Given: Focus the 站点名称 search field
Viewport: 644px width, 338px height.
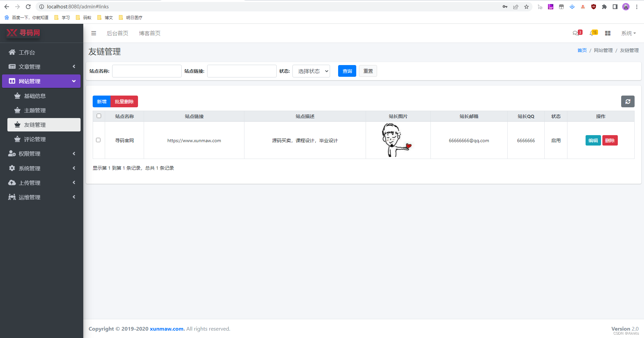Looking at the screenshot, I should (x=147, y=71).
